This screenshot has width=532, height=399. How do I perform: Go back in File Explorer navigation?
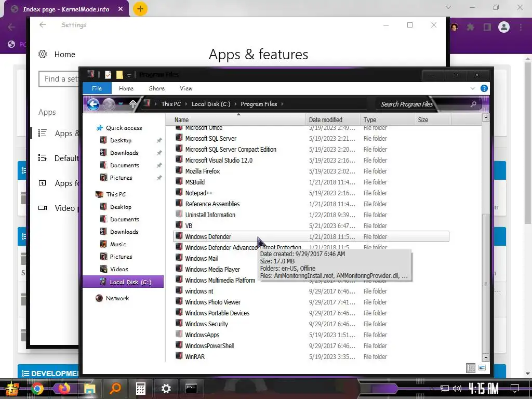pos(93,104)
